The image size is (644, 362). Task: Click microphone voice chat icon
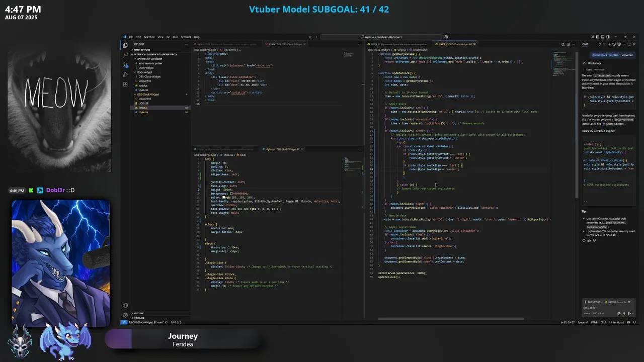click(x=624, y=313)
